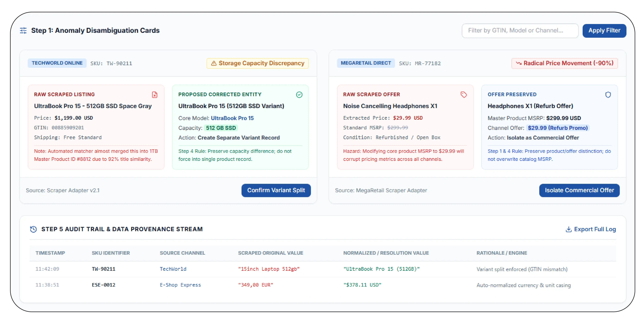Isolate the commercial offer
This screenshot has width=644, height=320.
point(579,190)
